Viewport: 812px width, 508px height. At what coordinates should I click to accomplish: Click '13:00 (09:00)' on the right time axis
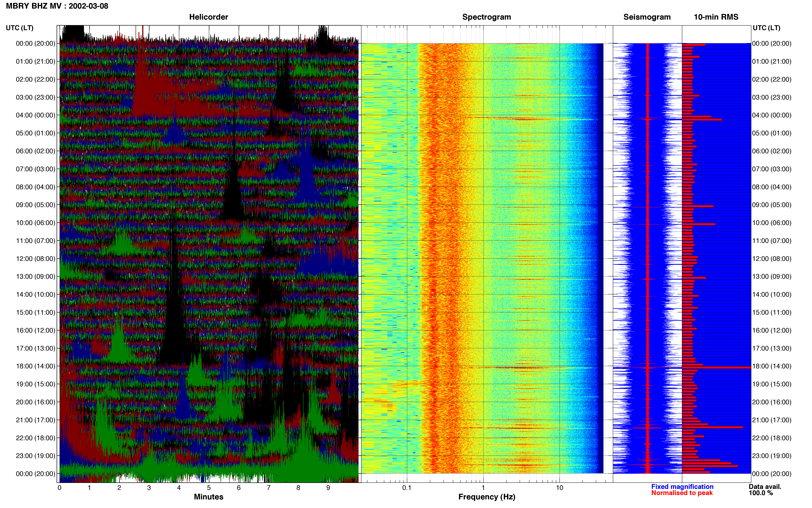772,277
